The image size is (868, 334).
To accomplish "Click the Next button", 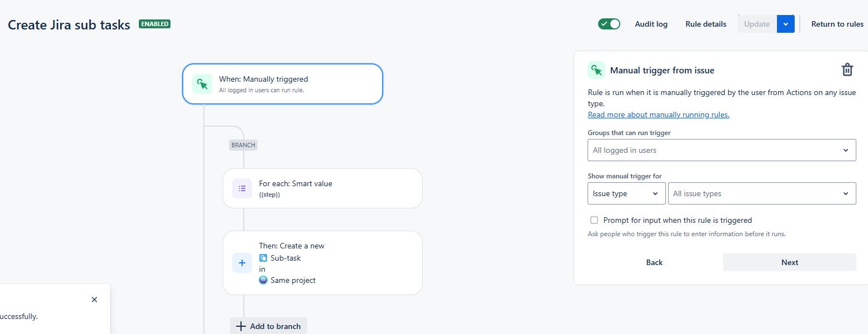I will 790,262.
